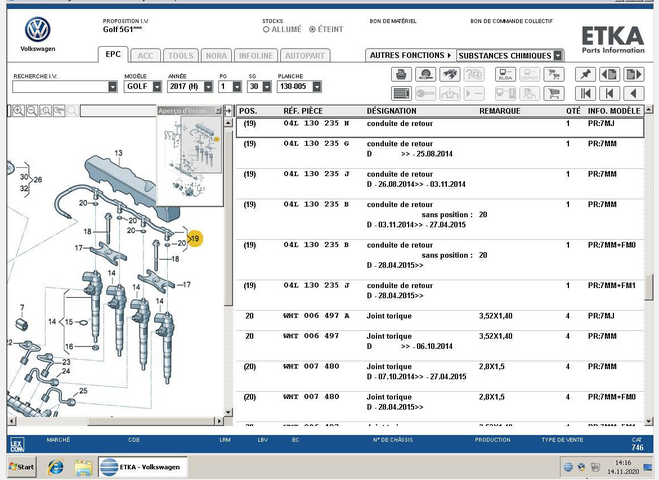The height and width of the screenshot is (480, 659).
Task: Open the SG dropdown showing 30
Action: (267, 87)
